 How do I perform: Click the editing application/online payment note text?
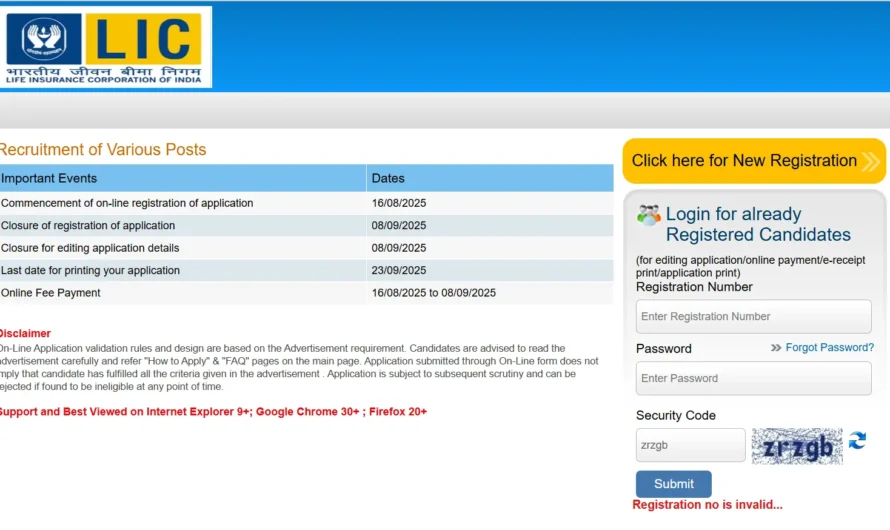pyautogui.click(x=750, y=266)
